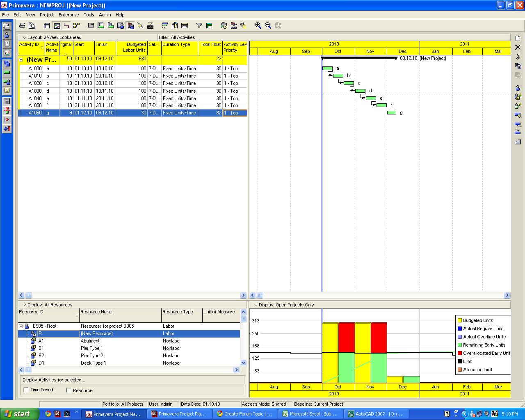
Task: Click the Delete X icon on right bar
Action: (518, 47)
